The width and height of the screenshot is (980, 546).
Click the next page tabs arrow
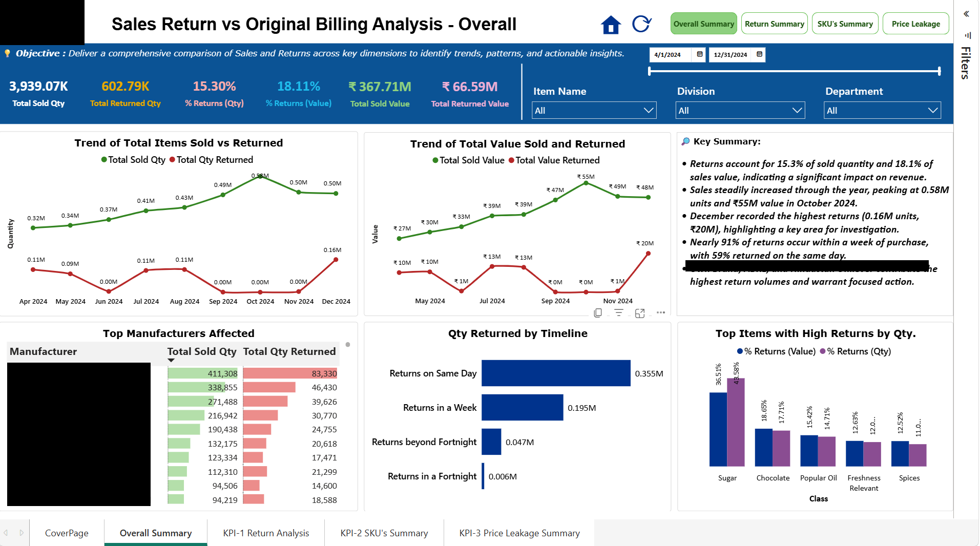pos(22,533)
